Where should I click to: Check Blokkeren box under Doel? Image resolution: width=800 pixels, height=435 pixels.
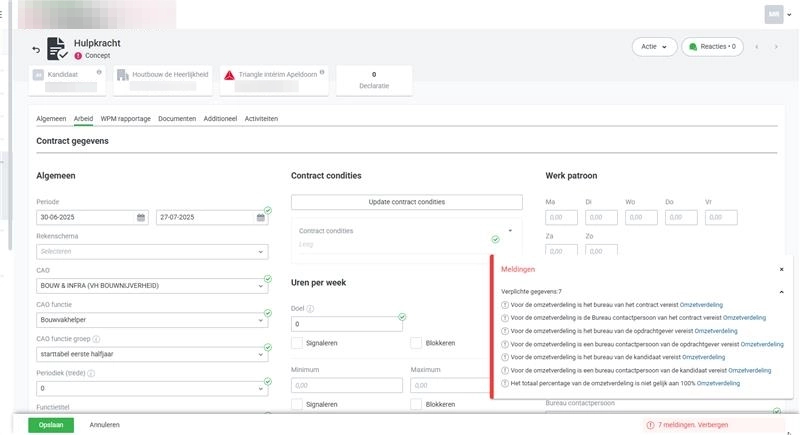(416, 343)
